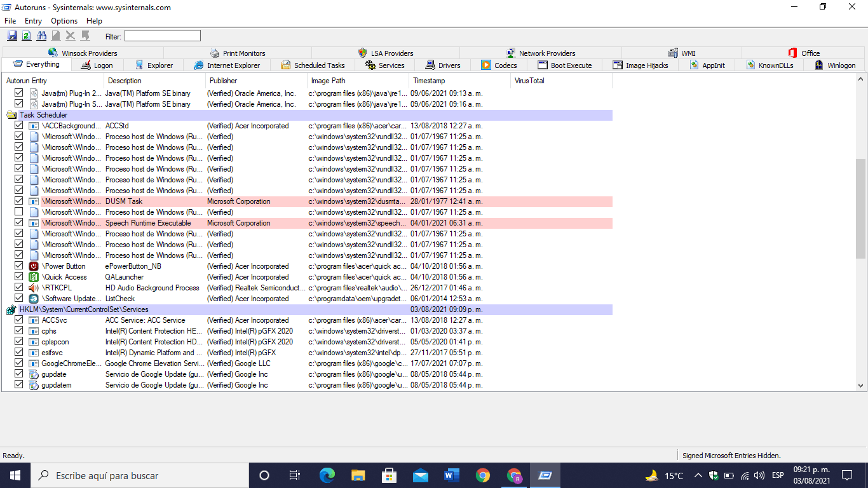Switch to the Drivers tab

click(x=442, y=65)
